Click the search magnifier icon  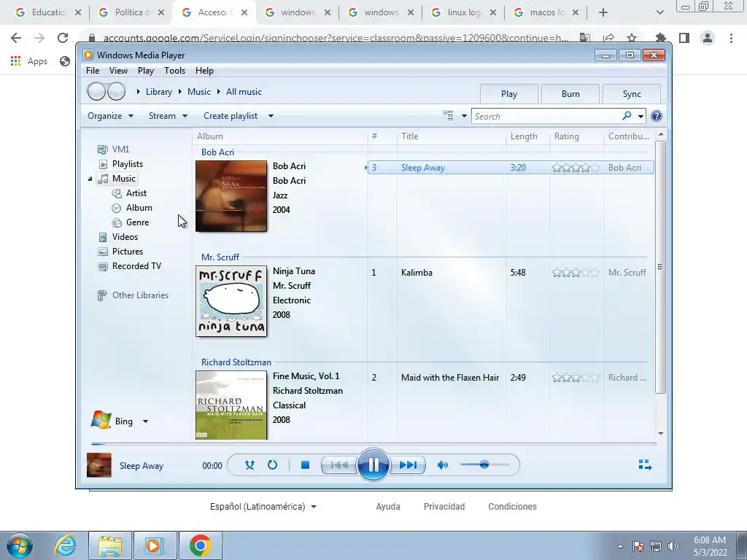(627, 116)
